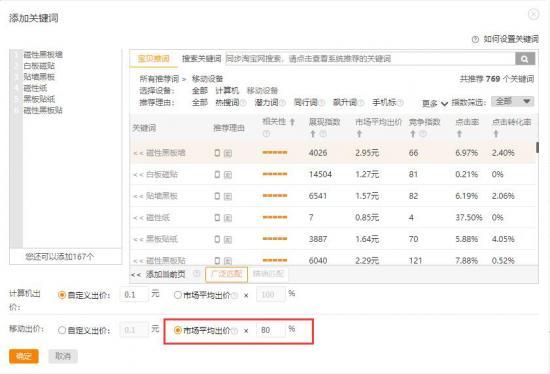Image resolution: width=550 pixels, height=374 pixels.
Task: Click computer icon in 贴墙黑板 row
Action: [228, 197]
